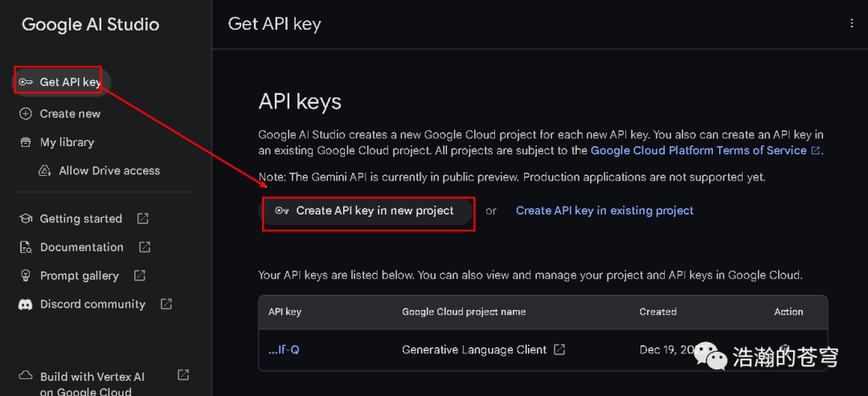Click Create API key in existing project
The height and width of the screenshot is (396, 868).
click(x=604, y=210)
